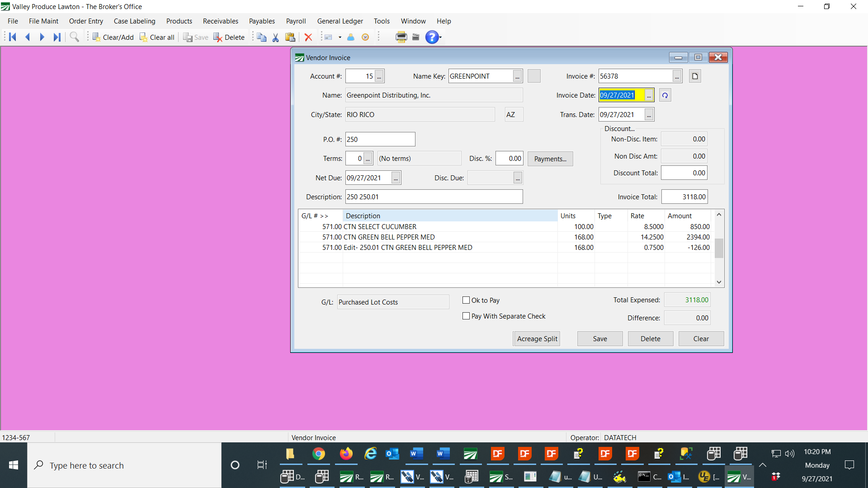This screenshot has height=488, width=868.
Task: Select the CTN SELECT CUCUMBER row
Action: [x=505, y=227]
